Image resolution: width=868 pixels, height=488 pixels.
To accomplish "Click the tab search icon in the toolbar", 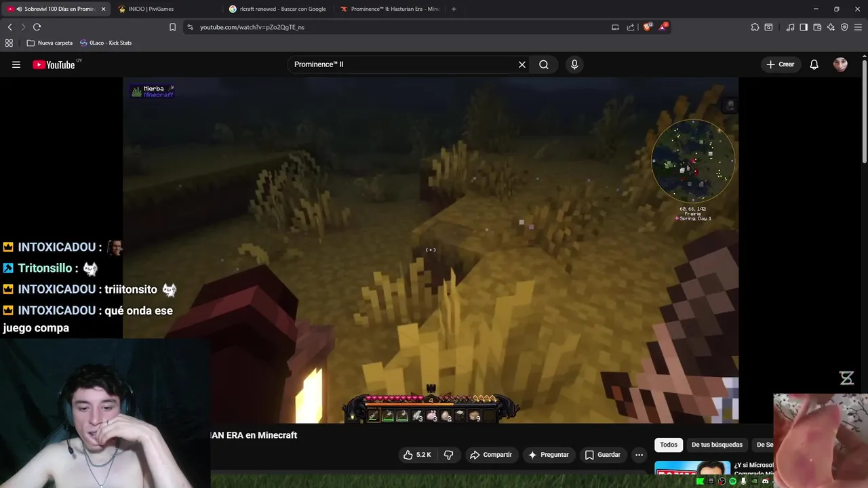I will (x=768, y=27).
